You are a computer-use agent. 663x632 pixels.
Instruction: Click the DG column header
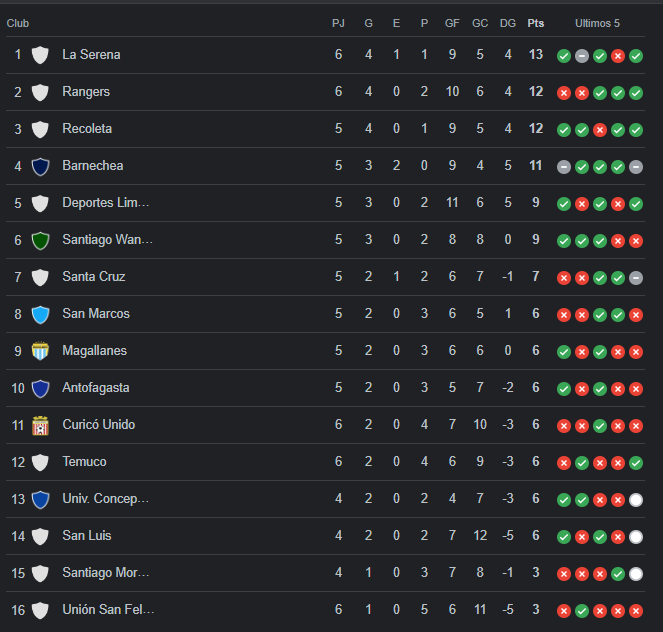point(508,23)
